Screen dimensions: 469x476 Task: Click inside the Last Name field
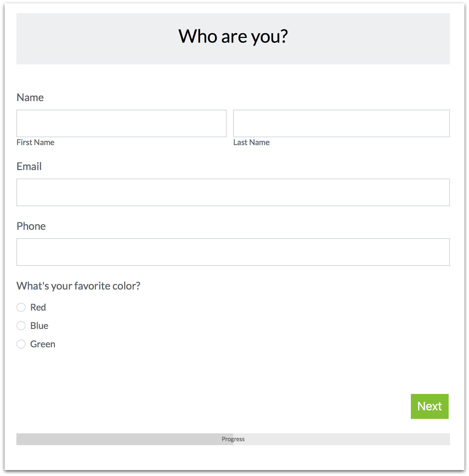click(341, 123)
